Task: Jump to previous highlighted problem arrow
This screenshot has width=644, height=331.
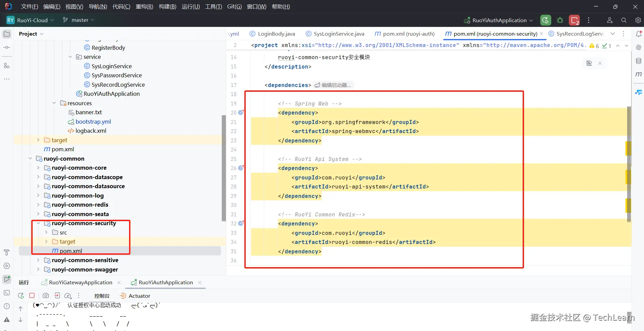Action: (x=618, y=46)
